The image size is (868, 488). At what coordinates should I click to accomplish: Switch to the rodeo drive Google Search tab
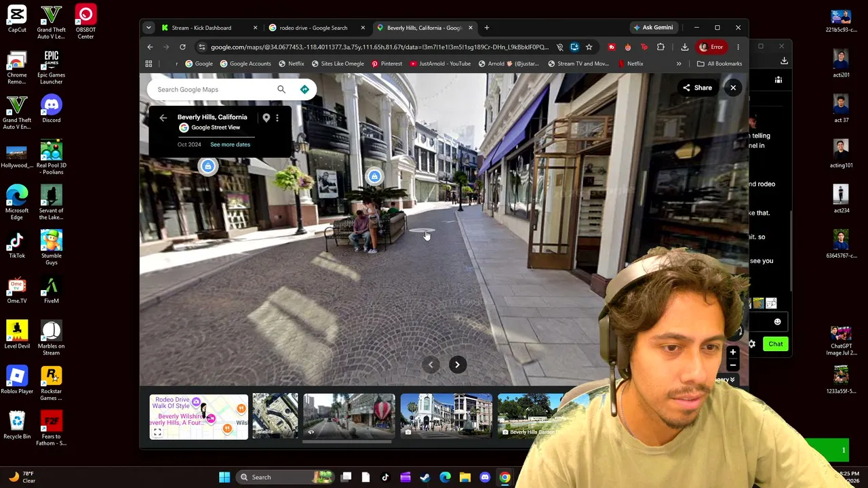(317, 28)
